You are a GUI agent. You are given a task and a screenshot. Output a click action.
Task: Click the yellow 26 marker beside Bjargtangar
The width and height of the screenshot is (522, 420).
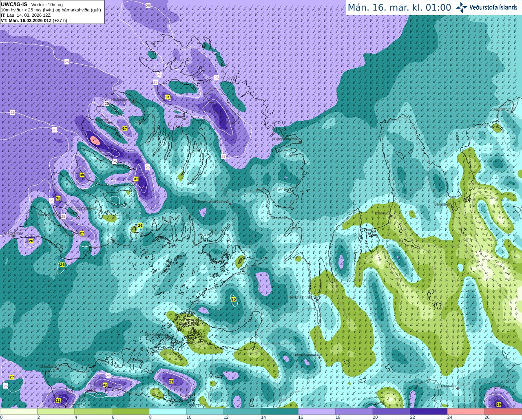tap(31, 241)
